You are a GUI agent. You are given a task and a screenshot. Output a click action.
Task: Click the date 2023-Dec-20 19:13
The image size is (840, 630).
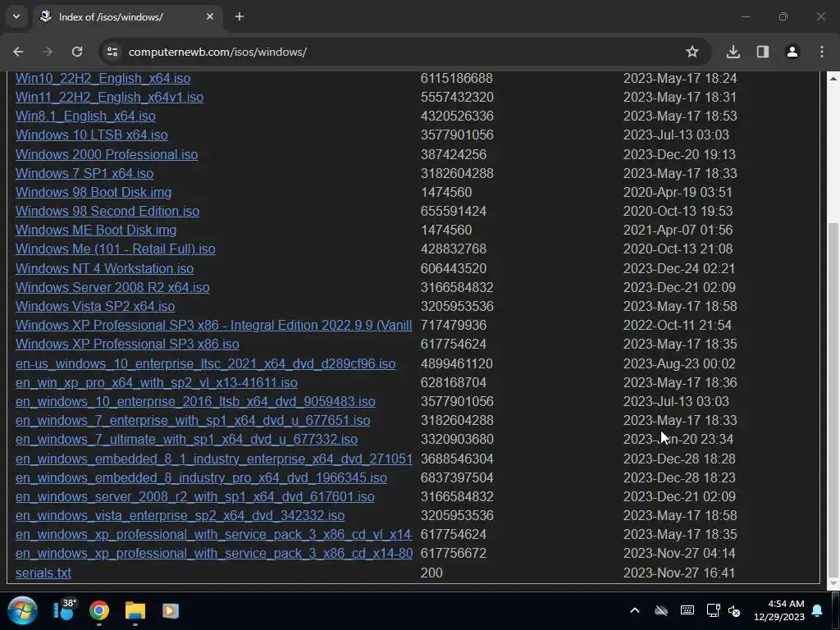[679, 154]
